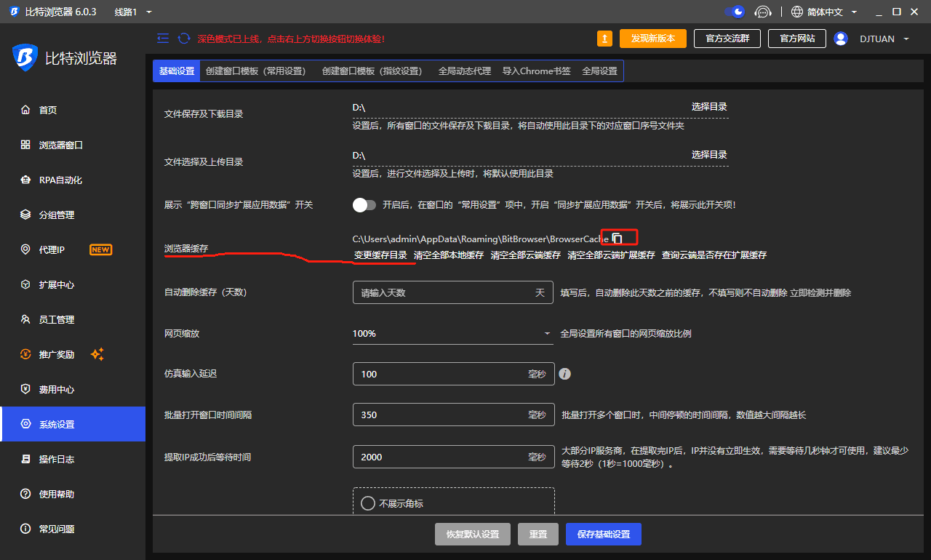Collapse the sidebar with the menu fold icon
Image resolution: width=931 pixels, height=560 pixels.
[163, 39]
